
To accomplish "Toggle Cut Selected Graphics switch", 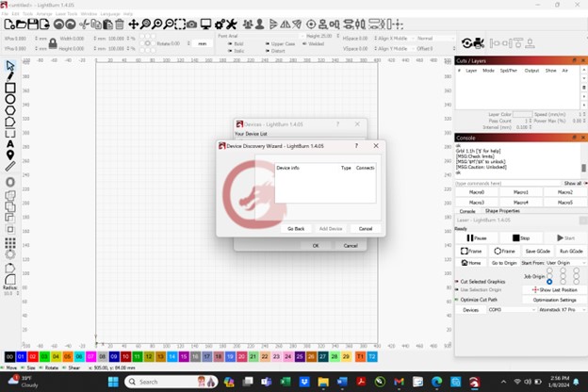I will point(457,282).
